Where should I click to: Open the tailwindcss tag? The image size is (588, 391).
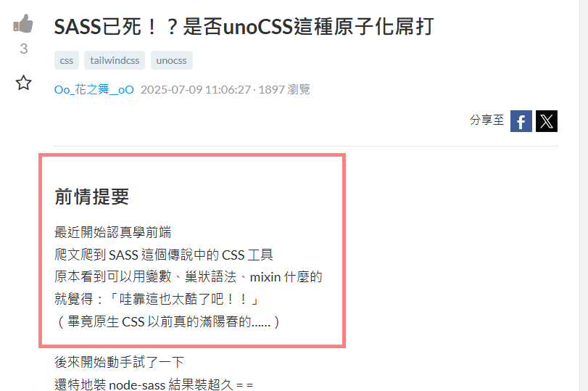pos(115,60)
